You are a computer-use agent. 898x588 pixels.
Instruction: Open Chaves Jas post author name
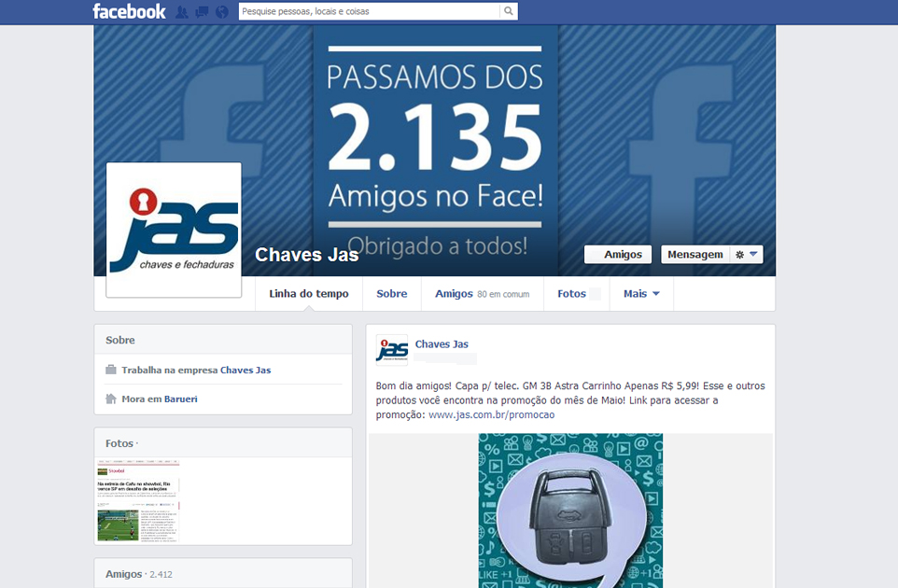click(x=442, y=344)
